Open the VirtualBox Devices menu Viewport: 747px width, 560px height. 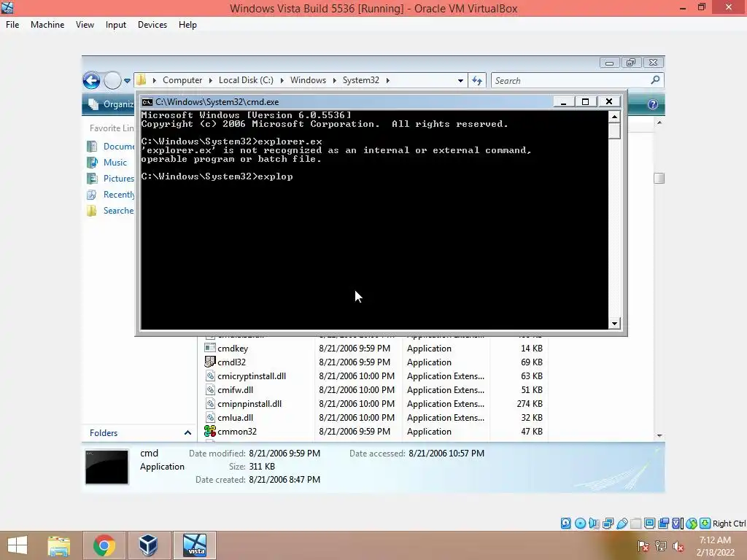(152, 25)
